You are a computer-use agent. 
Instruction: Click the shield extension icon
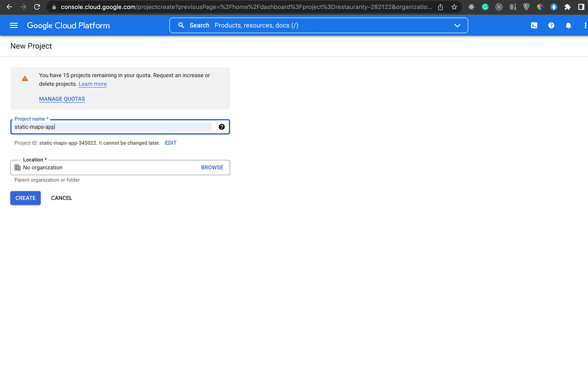(527, 7)
